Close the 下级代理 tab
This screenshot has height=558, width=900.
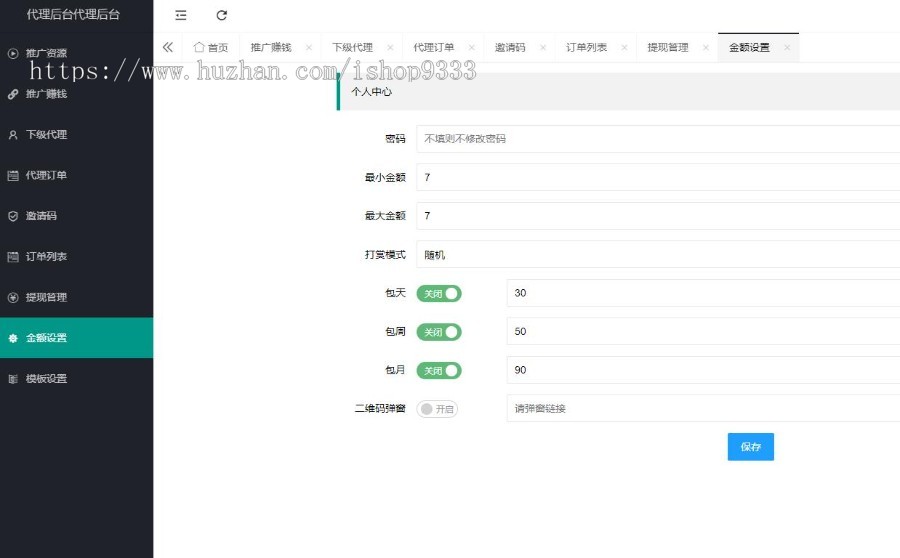(390, 48)
